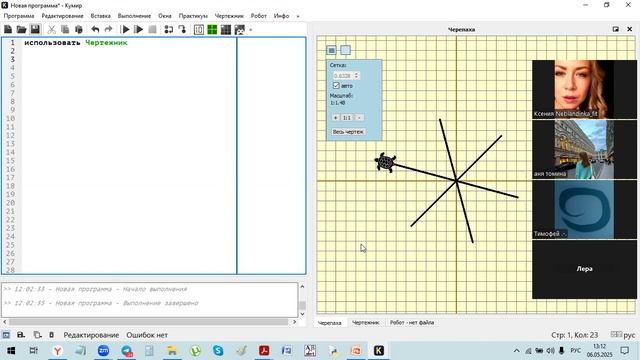This screenshot has width=640, height=360.
Task: Open the Выполнение menu
Action: point(134,16)
